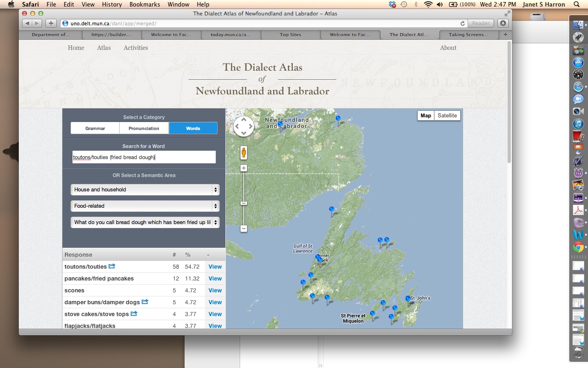Switch to the Taking Screens... tab
This screenshot has width=588, height=368.
point(468,35)
